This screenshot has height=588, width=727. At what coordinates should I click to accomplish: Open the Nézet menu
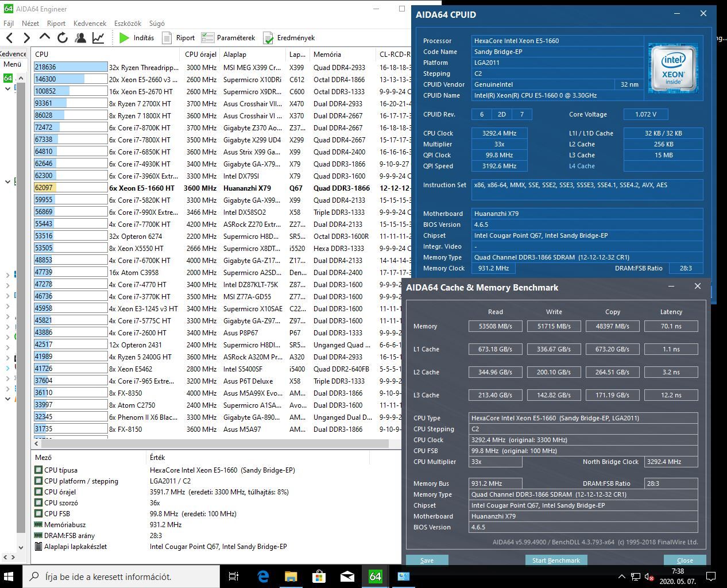click(x=30, y=24)
